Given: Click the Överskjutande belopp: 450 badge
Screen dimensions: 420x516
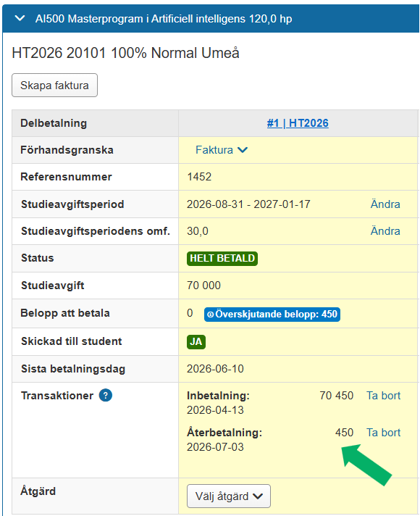Looking at the screenshot, I should [272, 314].
